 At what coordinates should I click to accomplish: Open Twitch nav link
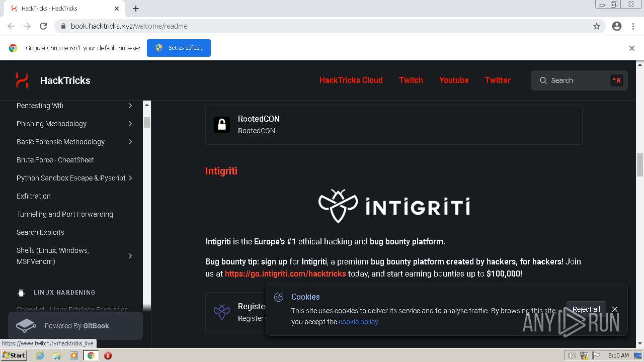[411, 80]
